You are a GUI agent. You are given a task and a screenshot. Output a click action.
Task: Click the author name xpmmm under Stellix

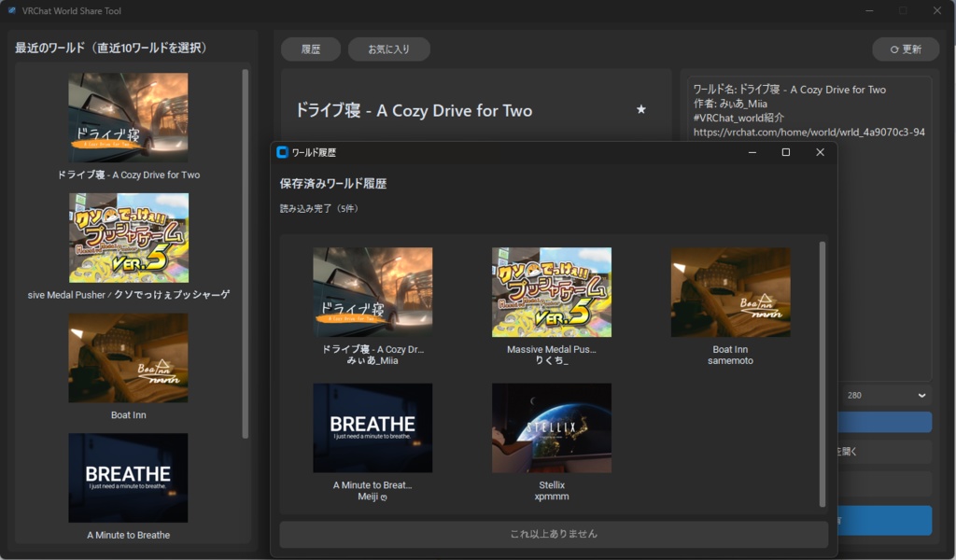552,497
